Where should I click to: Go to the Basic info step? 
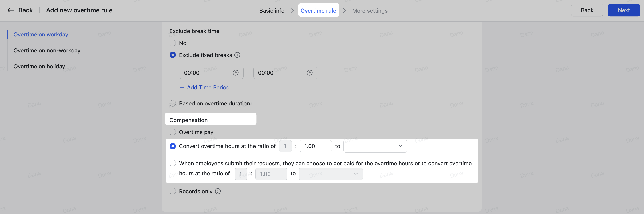coord(272,10)
